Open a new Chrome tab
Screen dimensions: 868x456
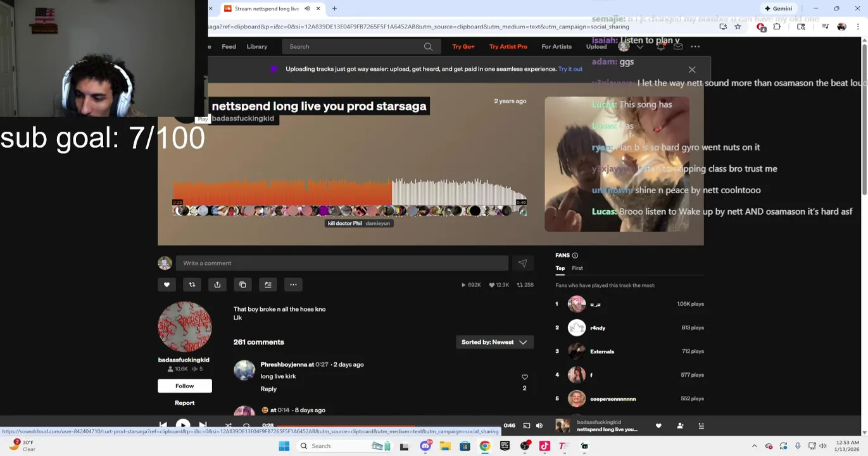point(334,9)
